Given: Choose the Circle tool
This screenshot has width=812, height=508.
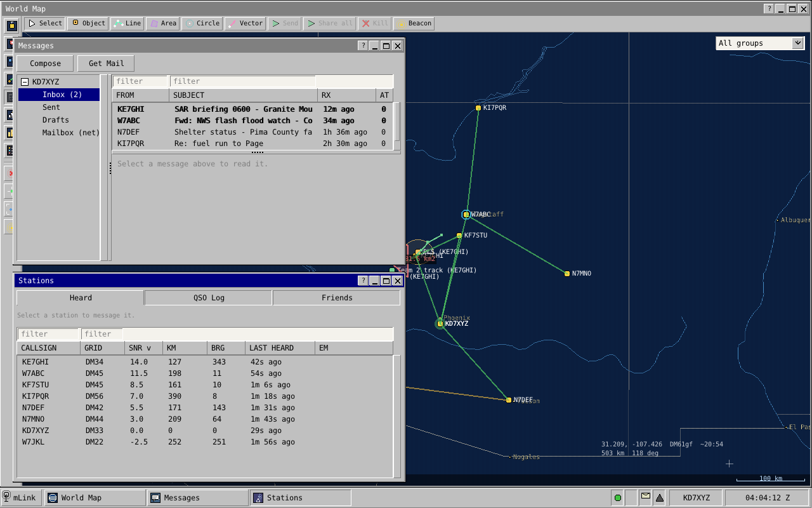Looking at the screenshot, I should (x=202, y=23).
